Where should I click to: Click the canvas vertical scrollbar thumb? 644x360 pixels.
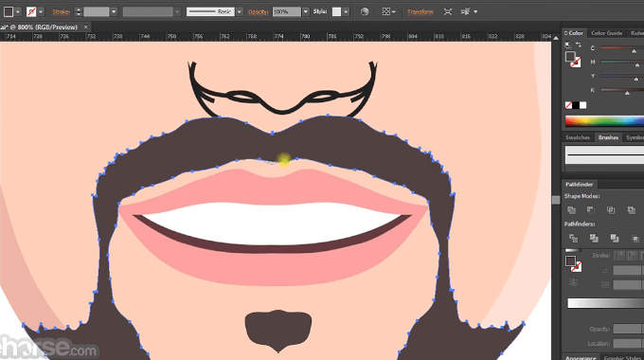(556, 200)
